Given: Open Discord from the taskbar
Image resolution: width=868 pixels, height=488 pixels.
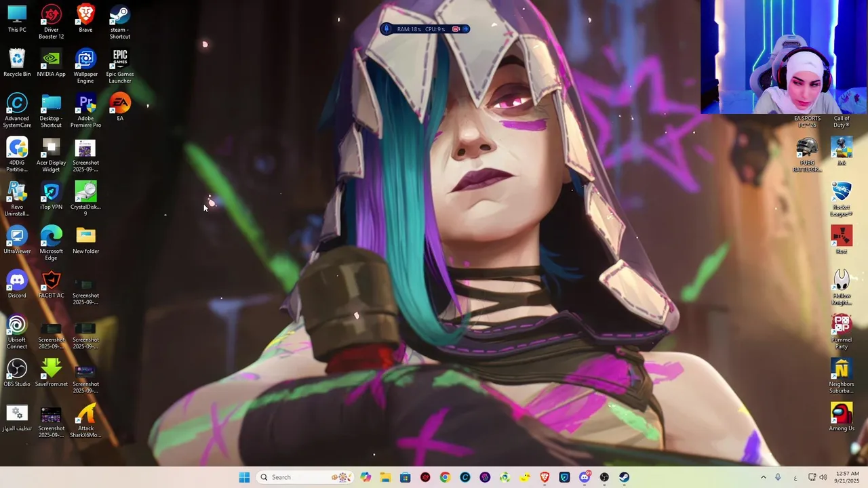Looking at the screenshot, I should tap(585, 477).
